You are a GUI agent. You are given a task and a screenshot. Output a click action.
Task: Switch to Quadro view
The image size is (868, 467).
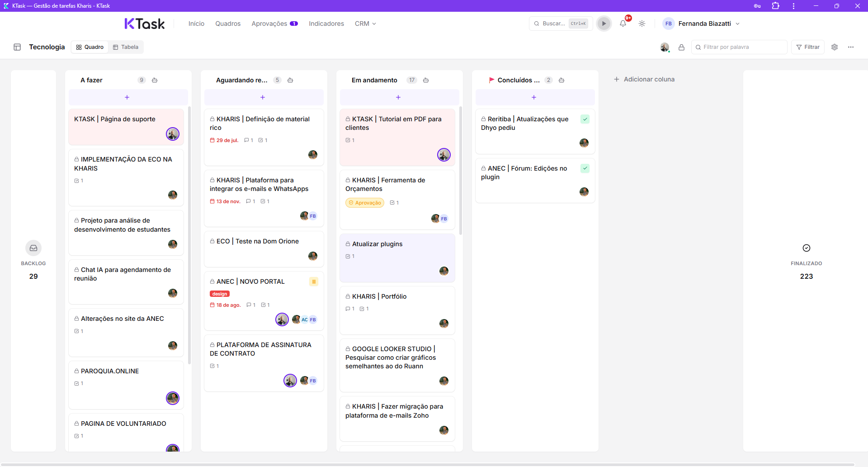(x=90, y=47)
